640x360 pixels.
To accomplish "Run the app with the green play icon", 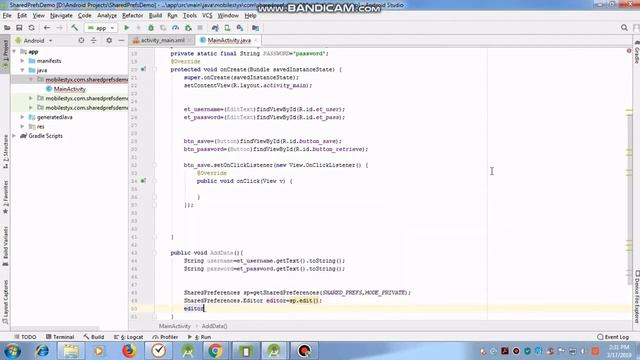I will 127,28.
